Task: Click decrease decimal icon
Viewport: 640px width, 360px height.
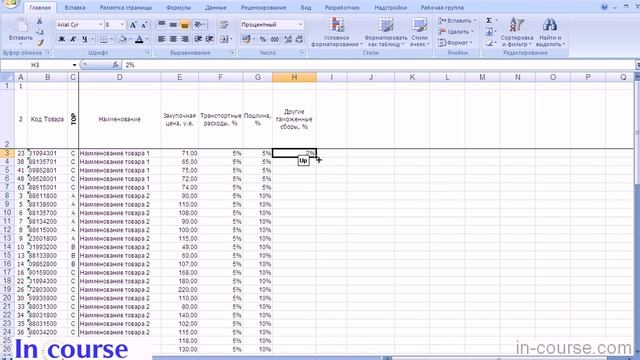Action: point(300,39)
